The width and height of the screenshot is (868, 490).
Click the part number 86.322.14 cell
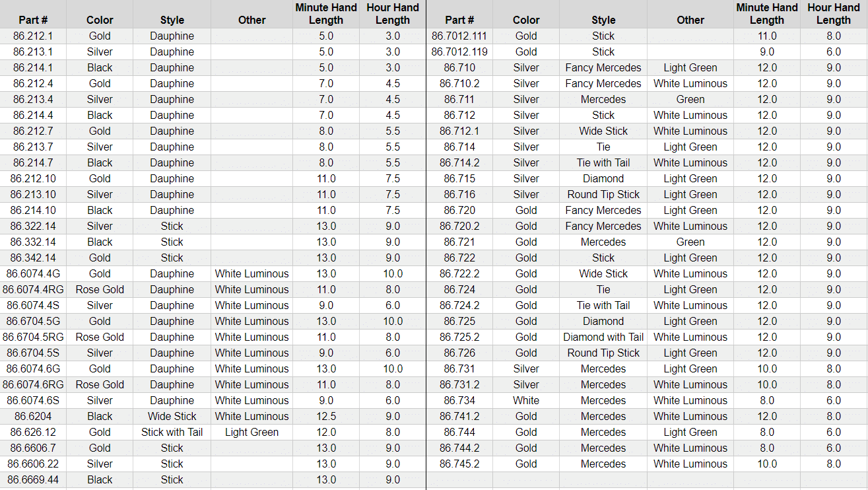tap(33, 226)
